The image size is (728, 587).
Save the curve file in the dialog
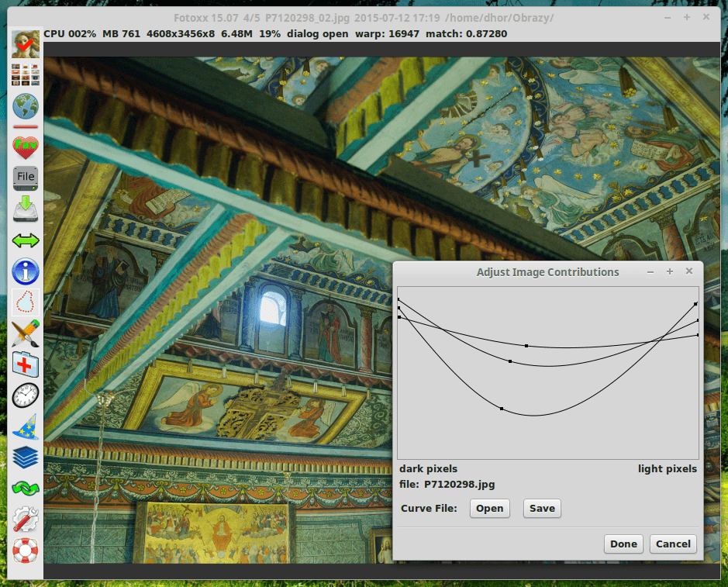(542, 509)
